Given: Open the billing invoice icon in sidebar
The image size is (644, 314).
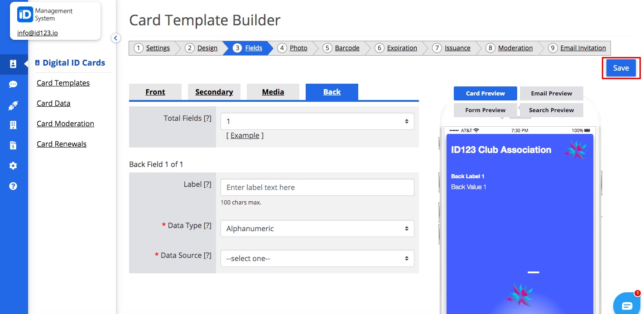Looking at the screenshot, I should [14, 145].
